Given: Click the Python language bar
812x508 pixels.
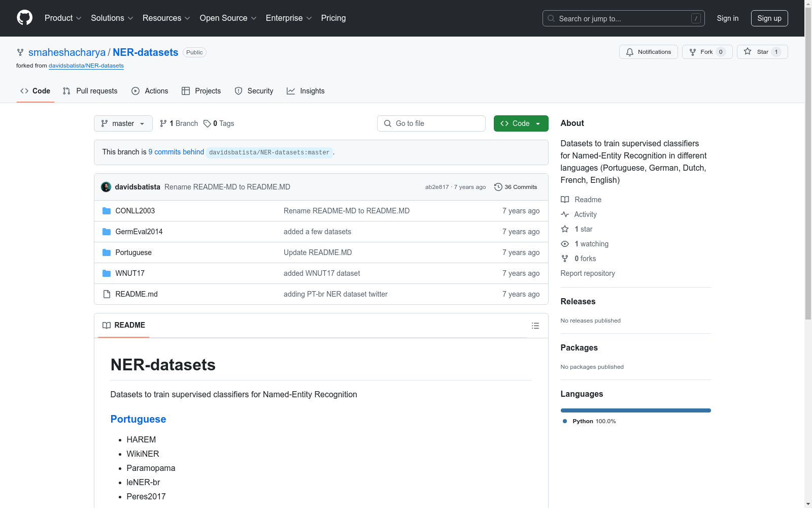Looking at the screenshot, I should coord(636,410).
